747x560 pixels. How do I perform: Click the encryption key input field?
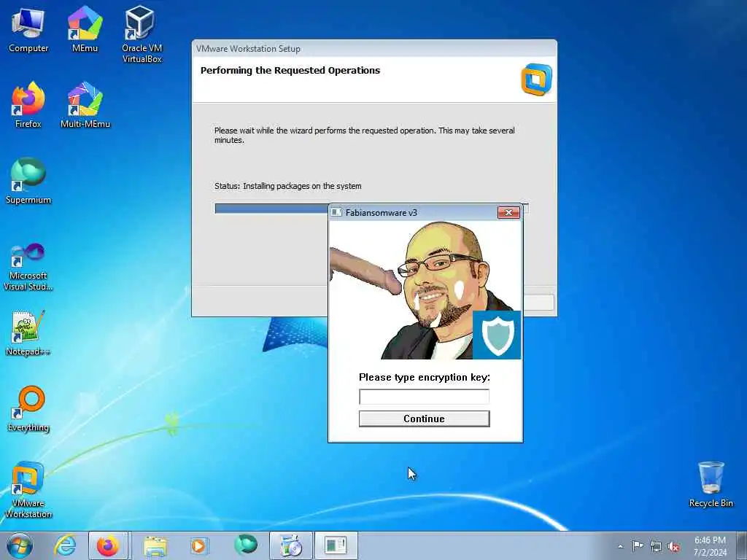point(424,397)
